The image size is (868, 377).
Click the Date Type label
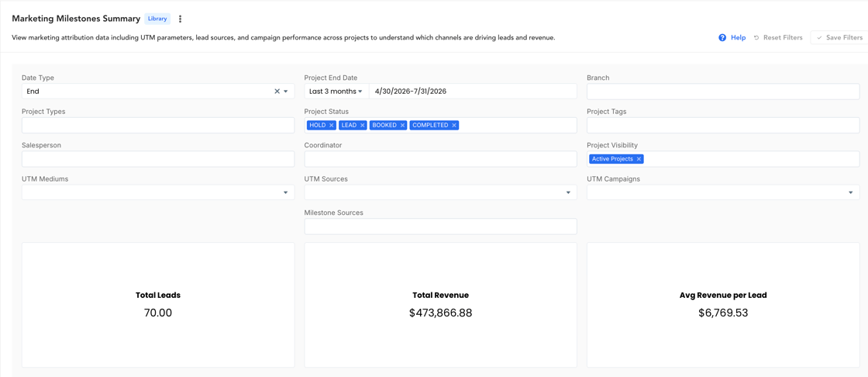coord(38,78)
